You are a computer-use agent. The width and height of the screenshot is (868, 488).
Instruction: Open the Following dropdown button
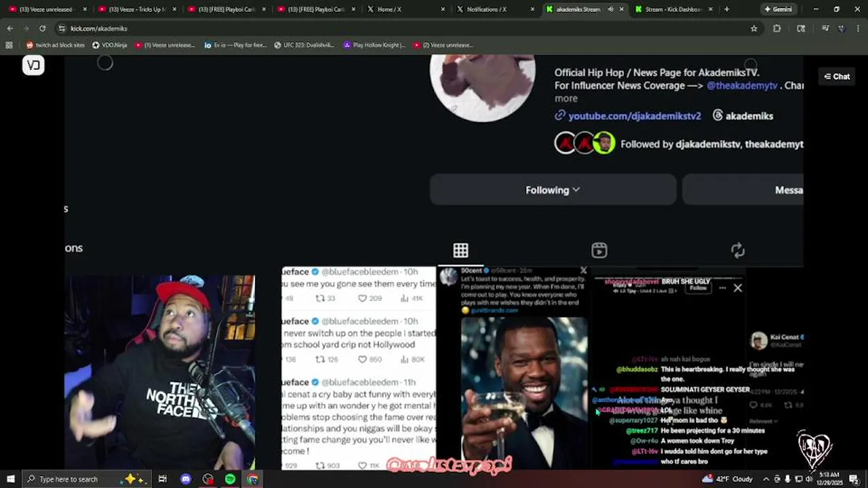coord(553,190)
